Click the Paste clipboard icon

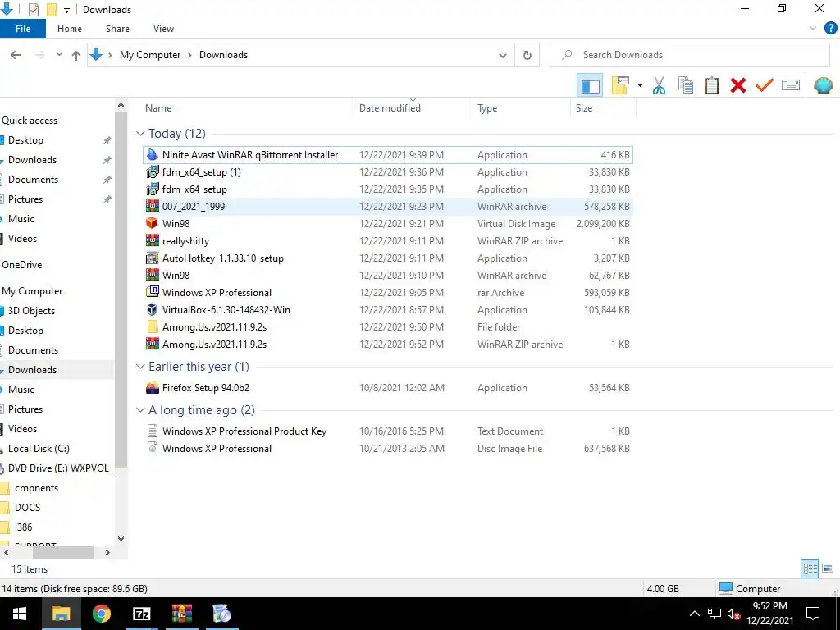(x=711, y=85)
